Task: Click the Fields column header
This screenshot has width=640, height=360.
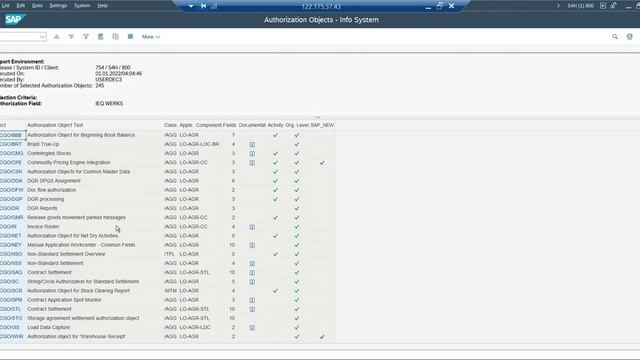Action: pos(229,125)
